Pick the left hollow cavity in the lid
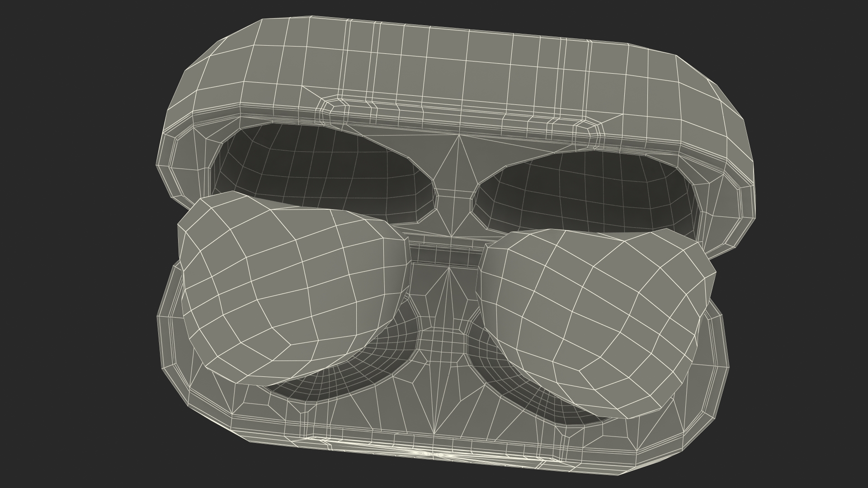This screenshot has height=488, width=868. [x=323, y=174]
